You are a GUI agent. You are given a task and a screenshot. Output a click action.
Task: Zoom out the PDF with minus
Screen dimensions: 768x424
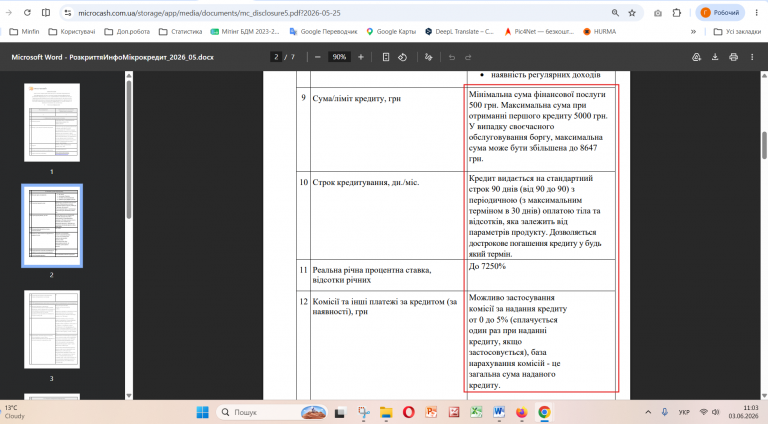click(317, 57)
